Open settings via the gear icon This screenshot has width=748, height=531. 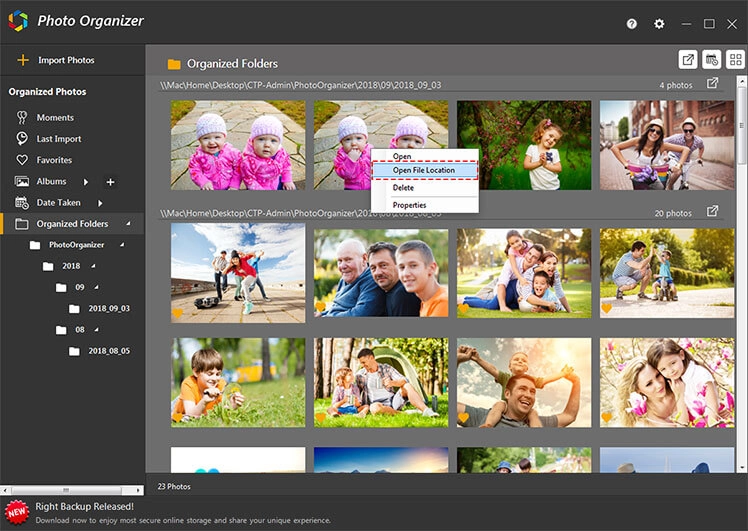(x=659, y=24)
